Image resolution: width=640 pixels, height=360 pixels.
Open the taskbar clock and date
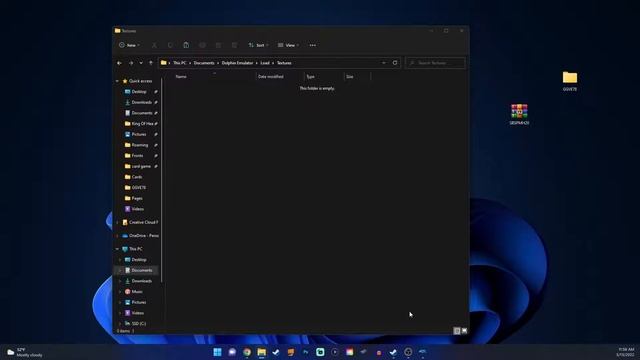point(626,352)
